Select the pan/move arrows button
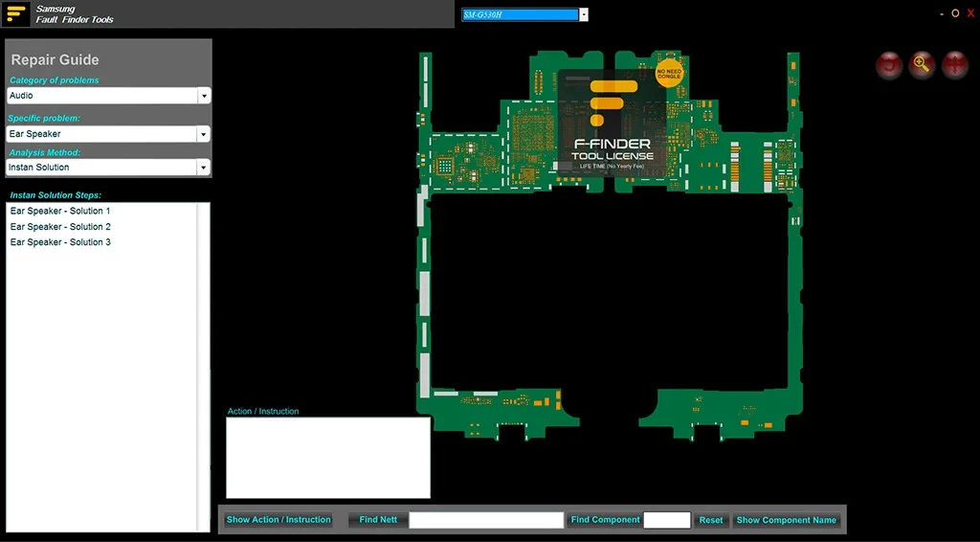 coord(955,65)
